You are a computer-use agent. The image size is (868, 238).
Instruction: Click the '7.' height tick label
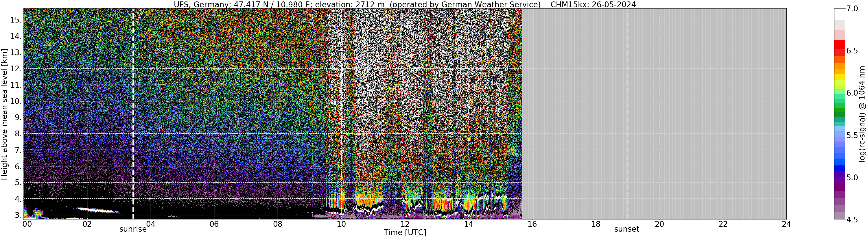tap(18, 150)
